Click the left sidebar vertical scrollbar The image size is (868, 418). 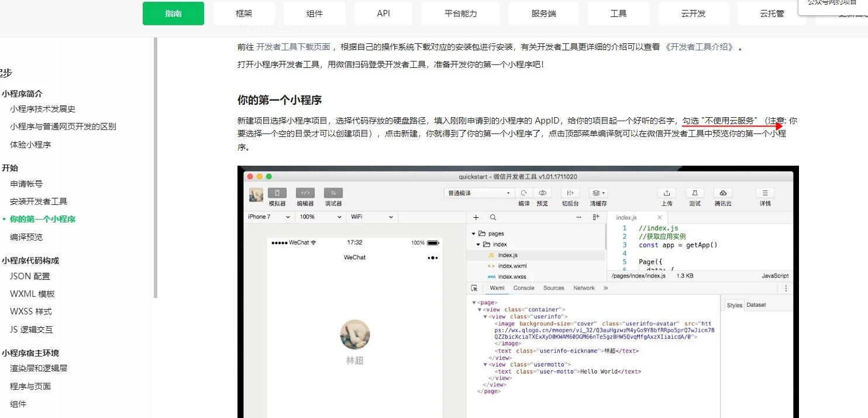coord(156,167)
